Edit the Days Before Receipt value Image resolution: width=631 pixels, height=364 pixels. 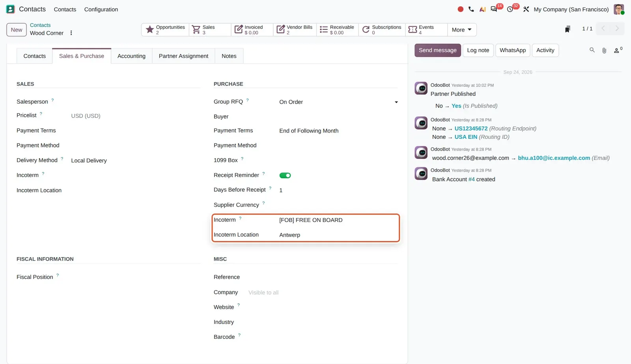pos(338,190)
